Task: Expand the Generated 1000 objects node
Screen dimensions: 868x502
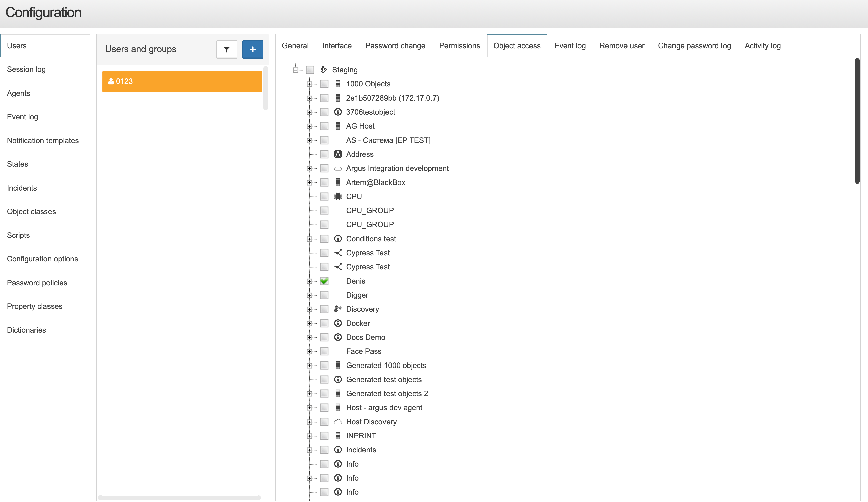Action: pyautogui.click(x=309, y=366)
